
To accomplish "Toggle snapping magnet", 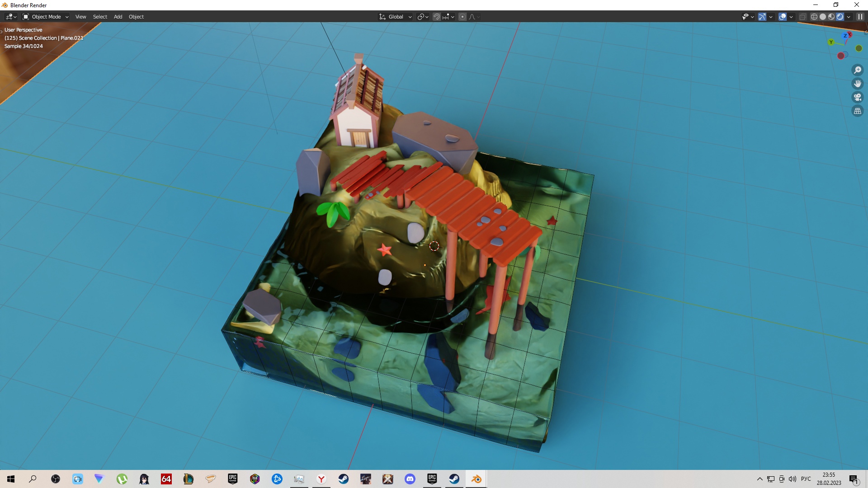I will (437, 17).
